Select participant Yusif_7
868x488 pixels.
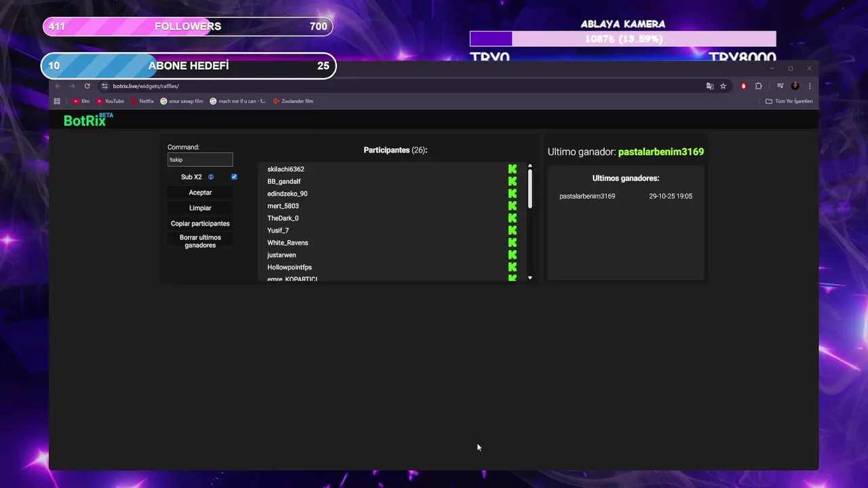278,230
